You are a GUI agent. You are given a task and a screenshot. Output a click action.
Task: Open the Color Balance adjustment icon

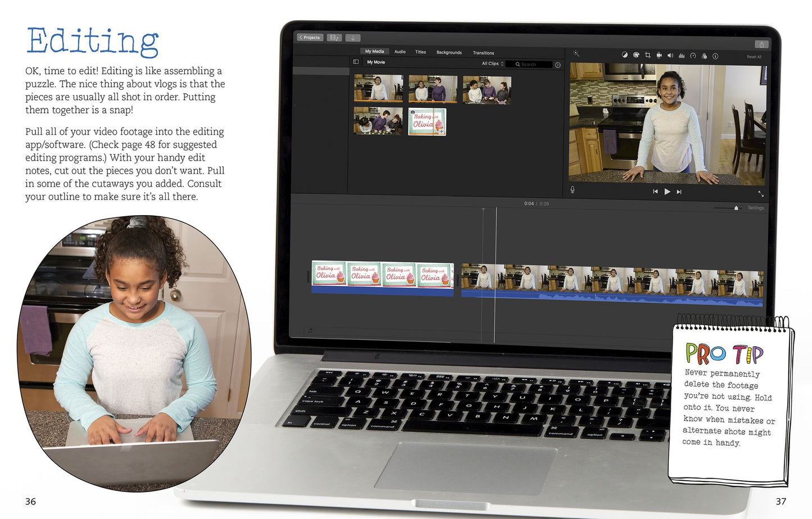tap(624, 55)
